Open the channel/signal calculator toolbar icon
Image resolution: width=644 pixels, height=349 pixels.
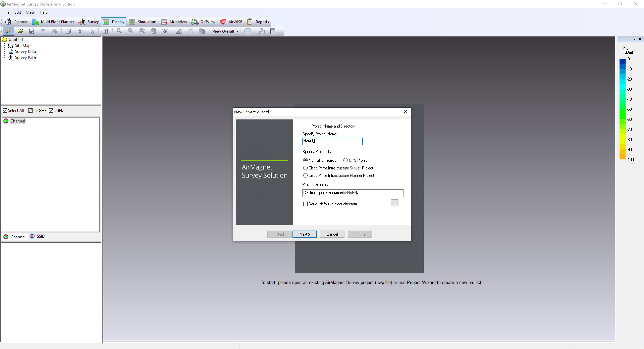(273, 31)
